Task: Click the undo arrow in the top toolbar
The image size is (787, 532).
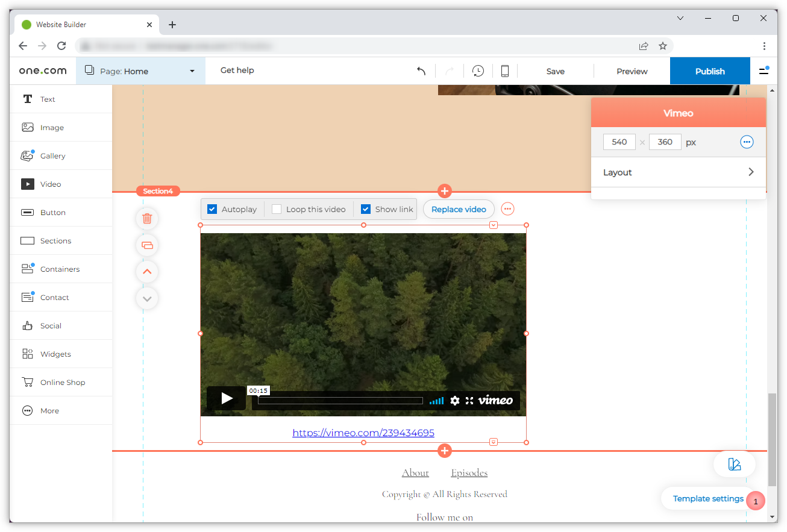Action: point(421,70)
